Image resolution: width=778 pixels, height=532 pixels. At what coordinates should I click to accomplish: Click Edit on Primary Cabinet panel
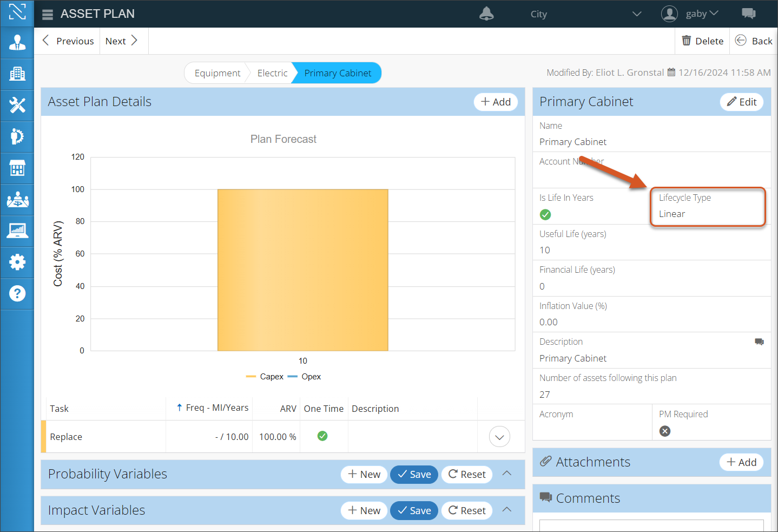tap(741, 102)
